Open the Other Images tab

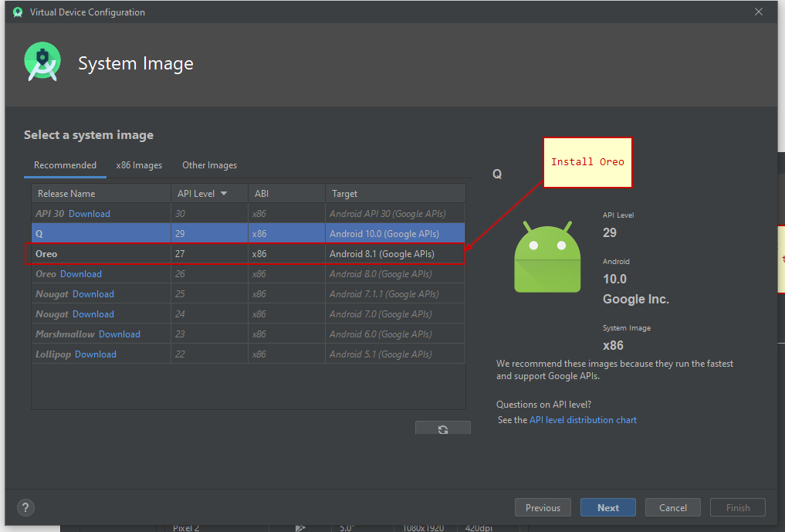(x=209, y=165)
